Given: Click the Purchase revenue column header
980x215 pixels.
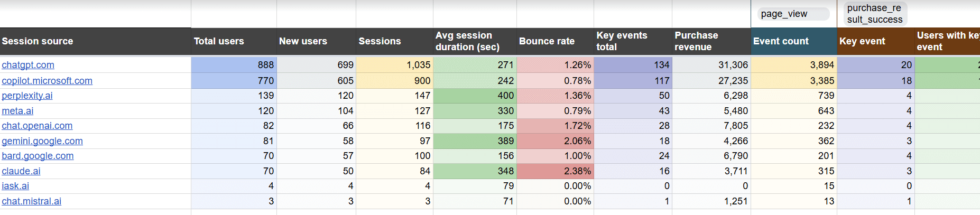Looking at the screenshot, I should point(711,41).
